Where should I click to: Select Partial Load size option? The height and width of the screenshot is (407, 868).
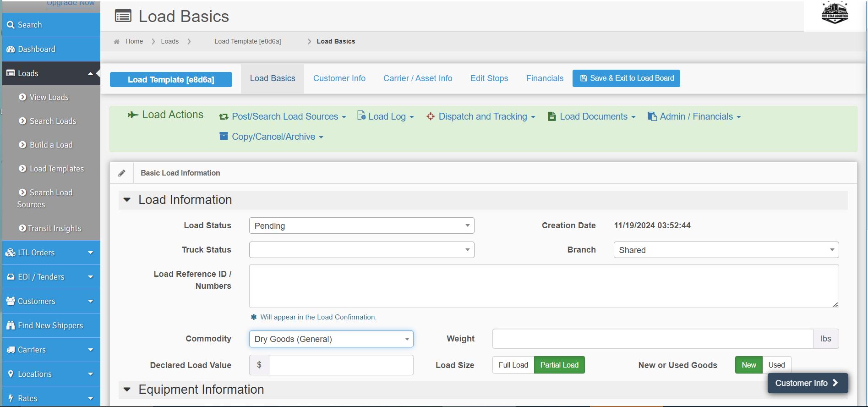(x=559, y=365)
